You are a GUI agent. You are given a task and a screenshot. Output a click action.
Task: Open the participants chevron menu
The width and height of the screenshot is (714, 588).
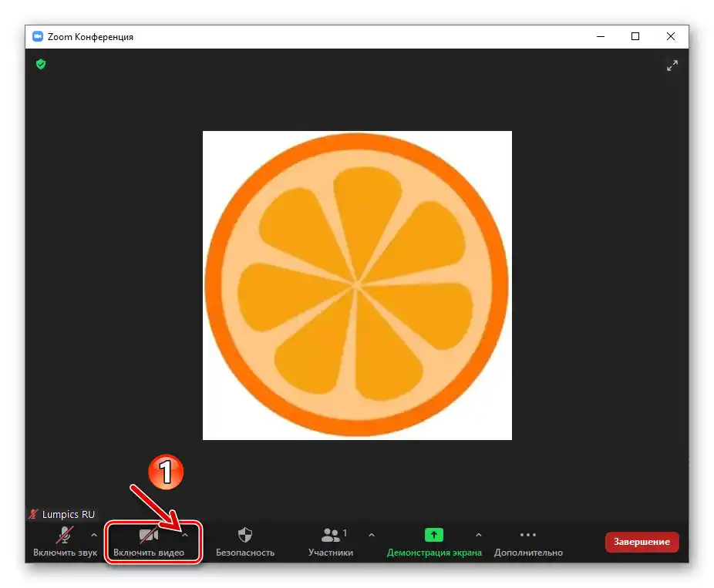pyautogui.click(x=372, y=534)
